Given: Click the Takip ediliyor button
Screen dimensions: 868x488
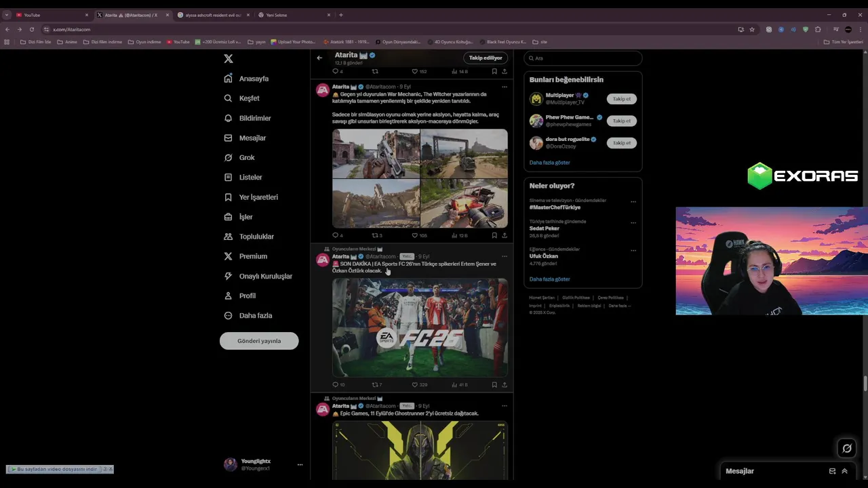Looking at the screenshot, I should [486, 58].
